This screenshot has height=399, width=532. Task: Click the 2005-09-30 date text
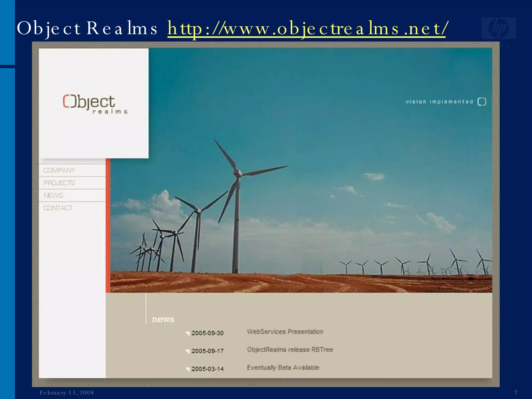pos(208,333)
